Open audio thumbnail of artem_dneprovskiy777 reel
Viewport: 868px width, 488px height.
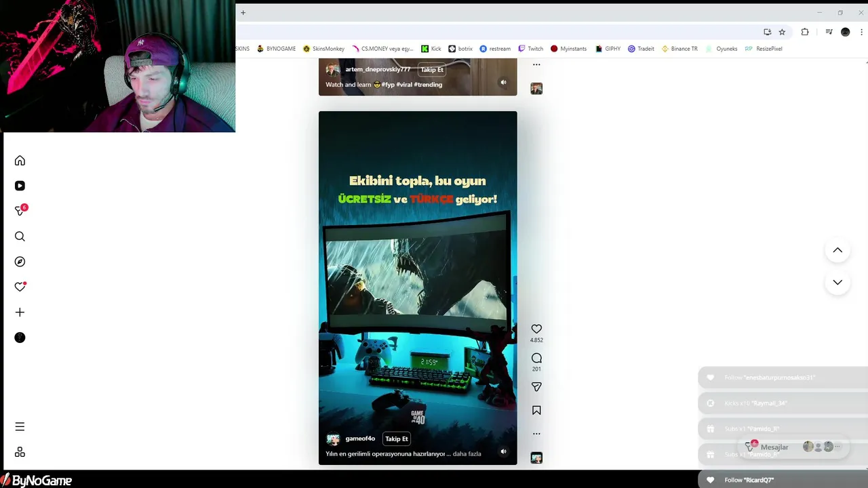(536, 89)
